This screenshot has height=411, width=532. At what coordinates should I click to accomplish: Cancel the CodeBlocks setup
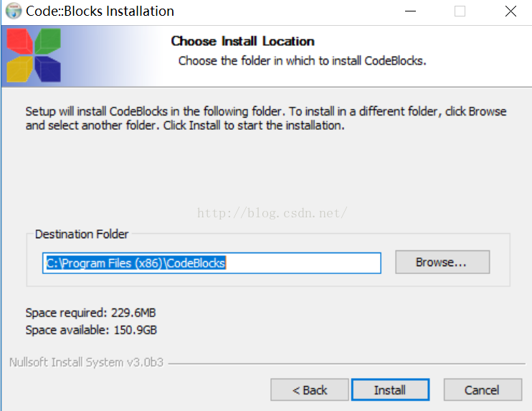[483, 390]
